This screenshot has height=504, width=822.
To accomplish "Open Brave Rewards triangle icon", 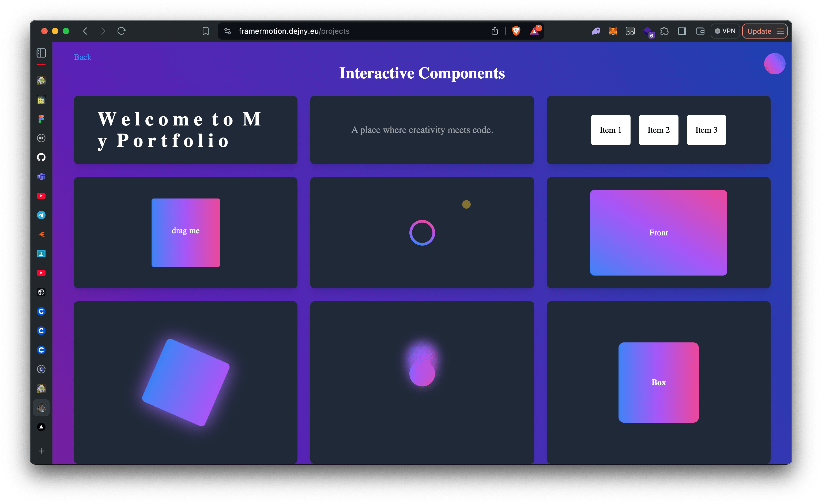I will (x=534, y=31).
